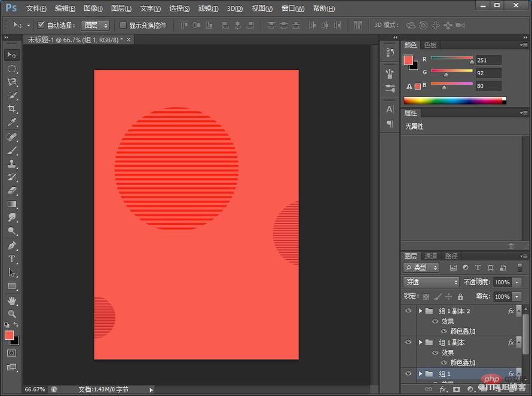Select the Horizontal Type tool
532x396 pixels.
point(12,259)
